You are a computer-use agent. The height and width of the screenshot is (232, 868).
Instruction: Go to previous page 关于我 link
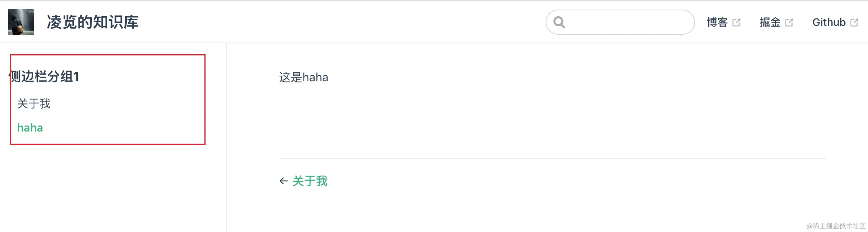(310, 181)
